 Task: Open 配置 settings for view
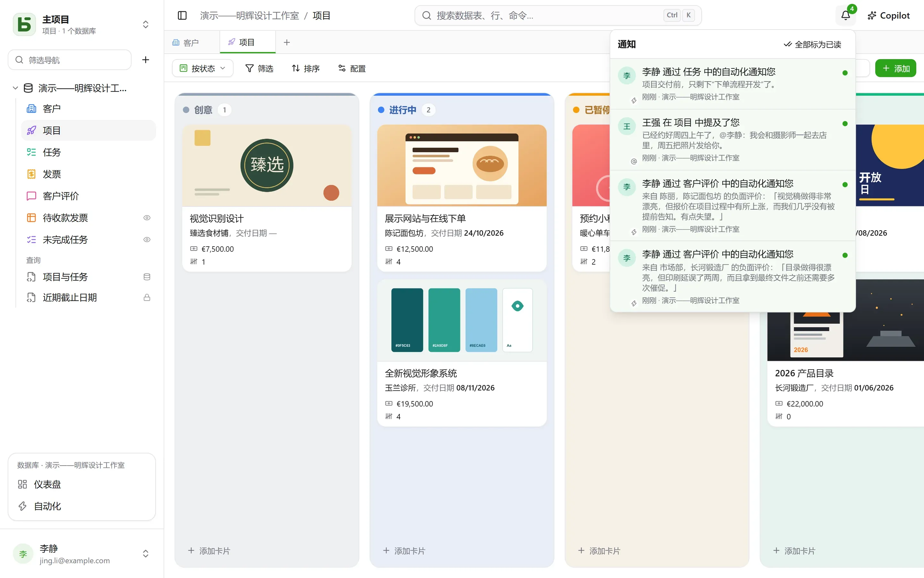352,68
